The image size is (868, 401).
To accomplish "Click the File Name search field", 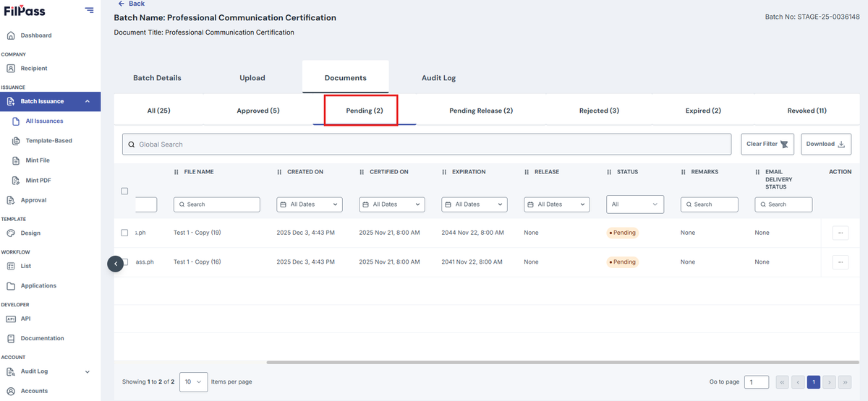I will tap(217, 204).
